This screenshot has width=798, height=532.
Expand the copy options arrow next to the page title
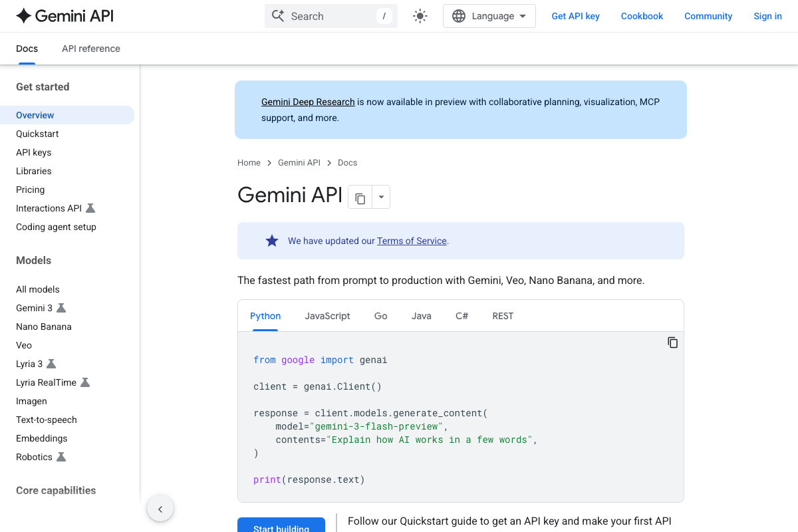pos(380,197)
